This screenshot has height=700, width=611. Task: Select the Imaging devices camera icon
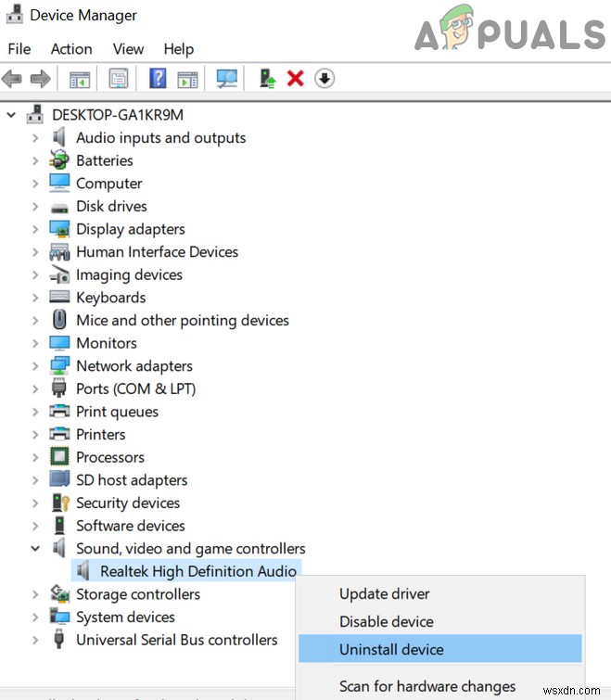tap(59, 274)
